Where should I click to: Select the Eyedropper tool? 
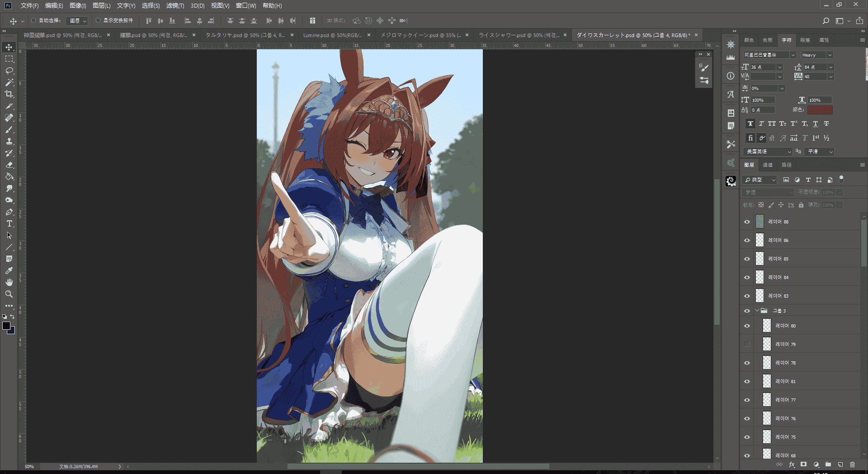[x=9, y=270]
